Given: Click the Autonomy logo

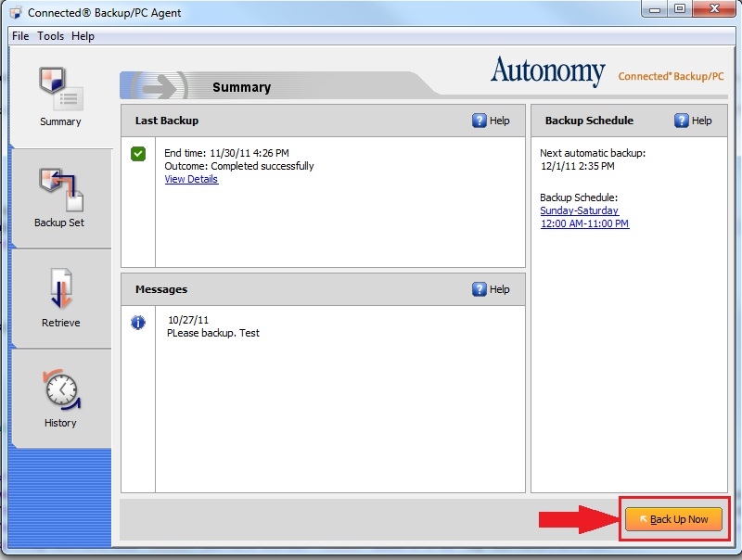Looking at the screenshot, I should 547,71.
